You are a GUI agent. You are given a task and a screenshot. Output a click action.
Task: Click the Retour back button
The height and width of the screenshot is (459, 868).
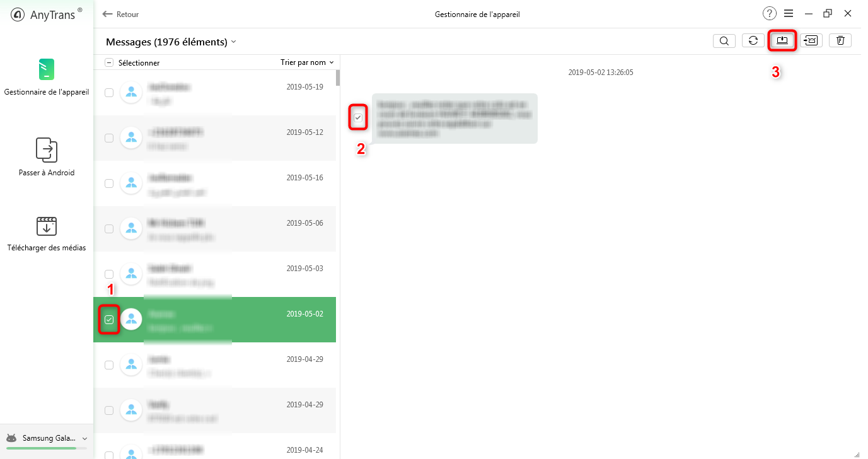pos(120,14)
